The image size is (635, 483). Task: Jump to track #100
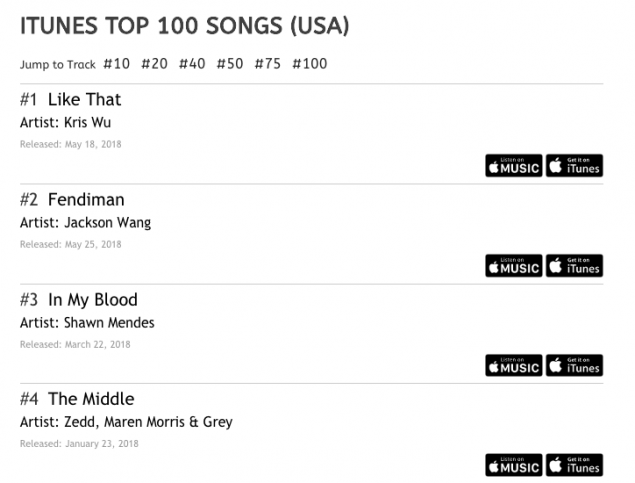click(x=309, y=64)
